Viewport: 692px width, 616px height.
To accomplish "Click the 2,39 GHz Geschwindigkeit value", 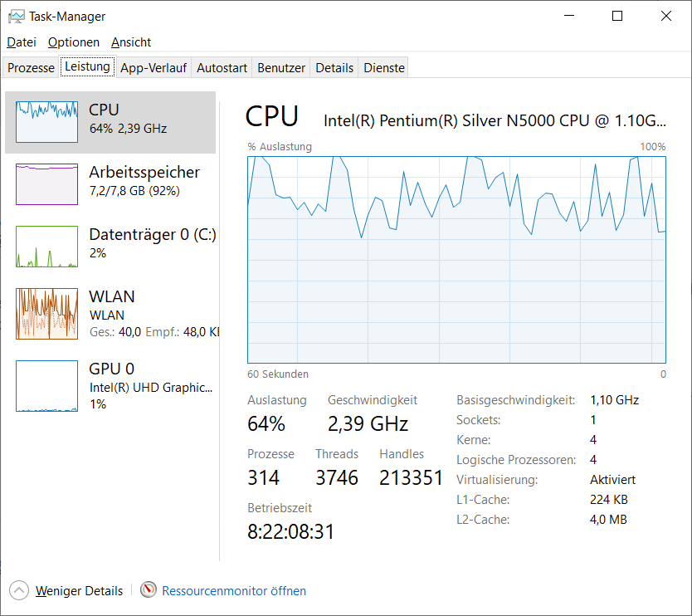I will coord(368,423).
